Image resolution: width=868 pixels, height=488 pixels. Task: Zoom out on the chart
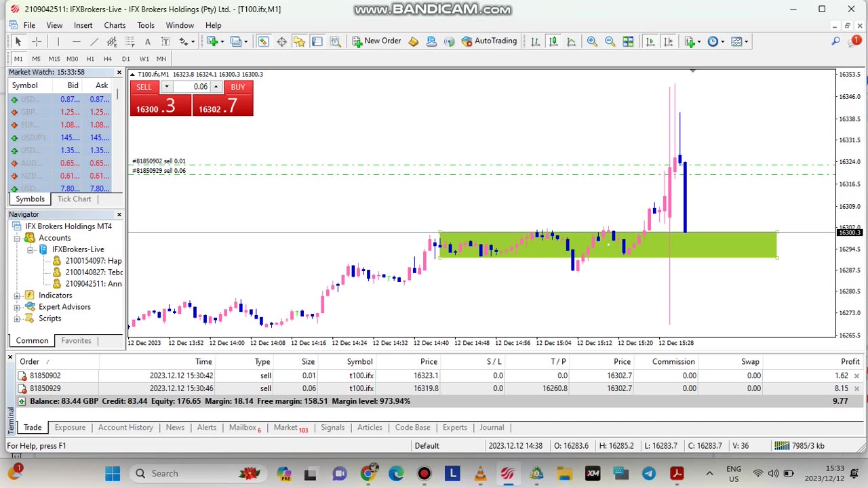click(x=610, y=41)
